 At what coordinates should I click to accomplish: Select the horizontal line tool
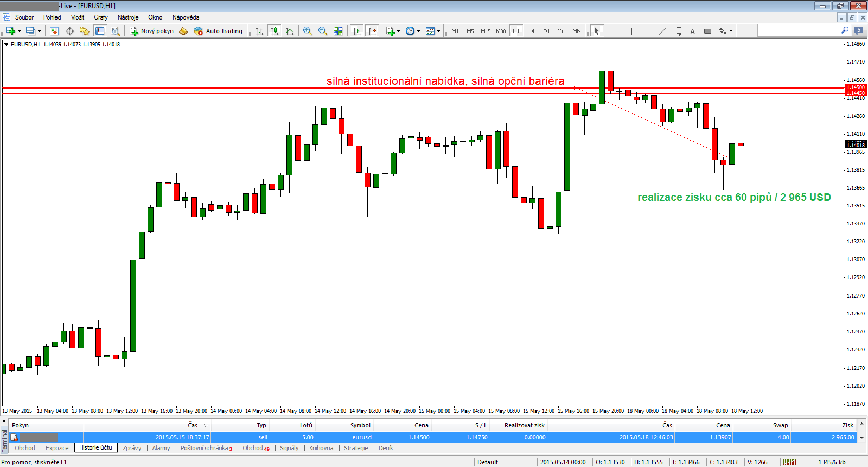(647, 31)
